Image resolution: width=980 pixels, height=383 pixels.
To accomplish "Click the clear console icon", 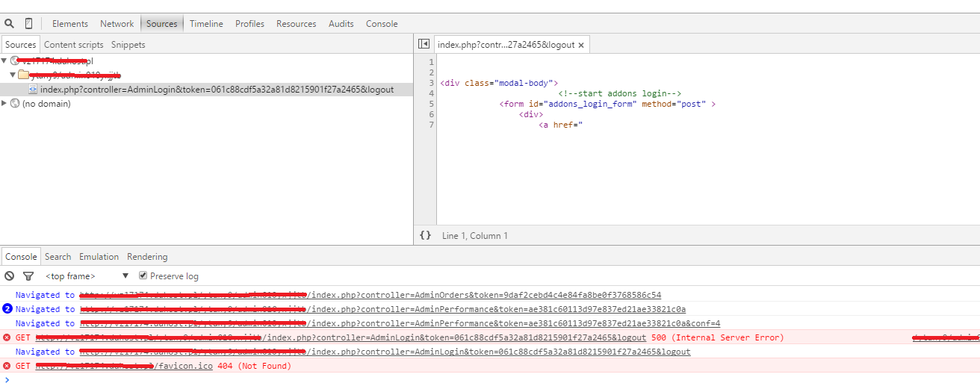I will tap(9, 276).
